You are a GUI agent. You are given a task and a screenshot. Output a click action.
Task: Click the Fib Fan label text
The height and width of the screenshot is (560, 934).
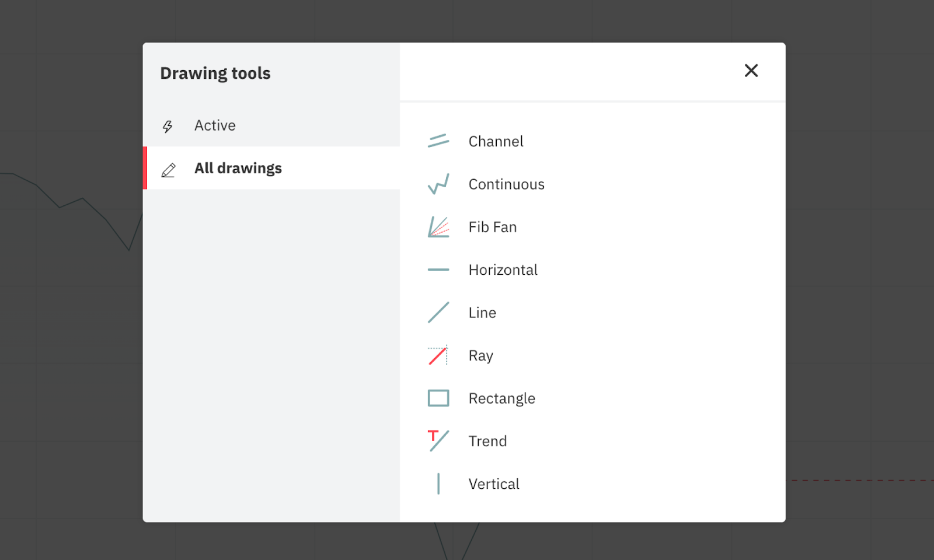[492, 227]
